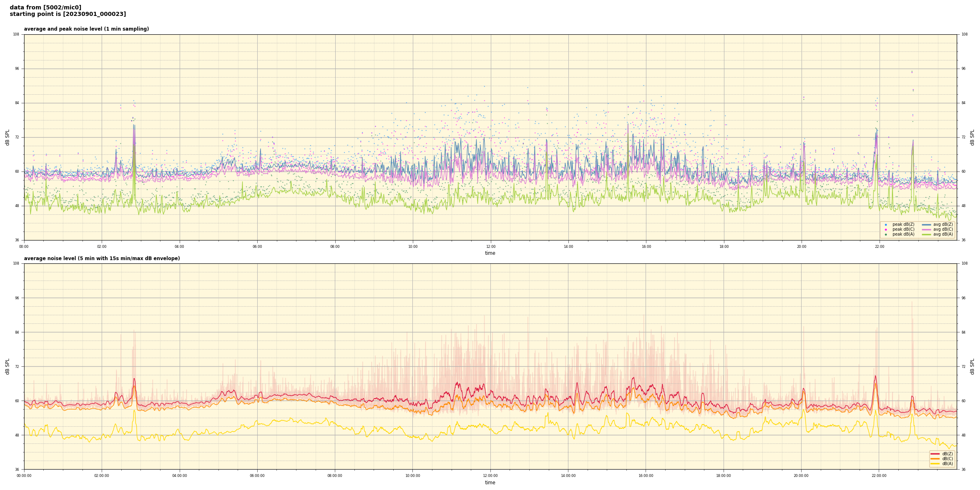Click the left 'dB SPL' label of bottom chart
The height and width of the screenshot is (490, 980).
click(x=7, y=366)
